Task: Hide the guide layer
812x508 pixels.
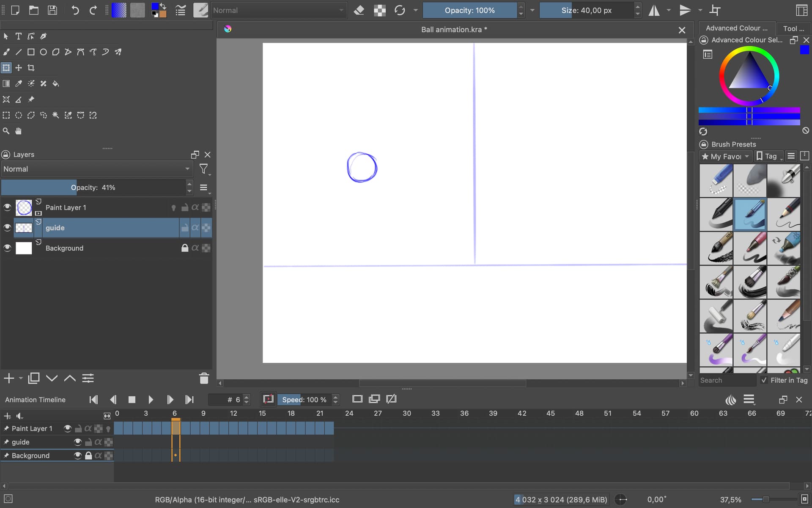Action: (7, 228)
